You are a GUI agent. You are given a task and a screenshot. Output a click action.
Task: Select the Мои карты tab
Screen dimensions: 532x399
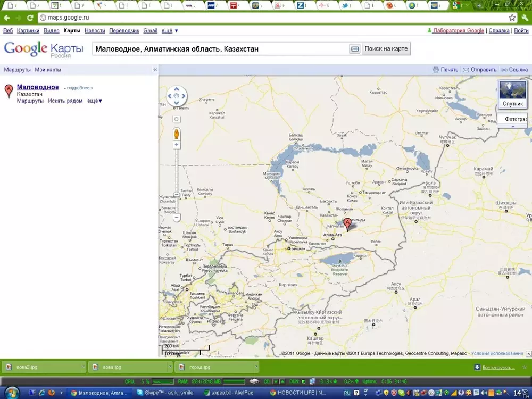click(48, 70)
